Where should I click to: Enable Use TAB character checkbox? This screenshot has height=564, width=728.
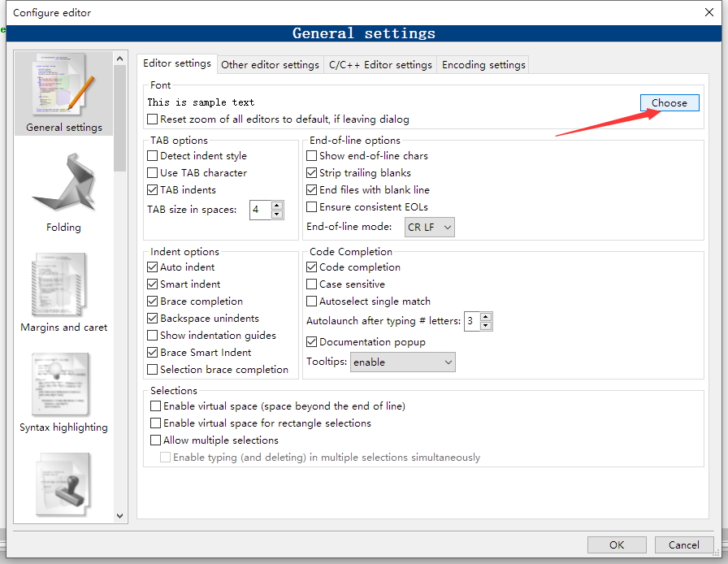point(152,173)
